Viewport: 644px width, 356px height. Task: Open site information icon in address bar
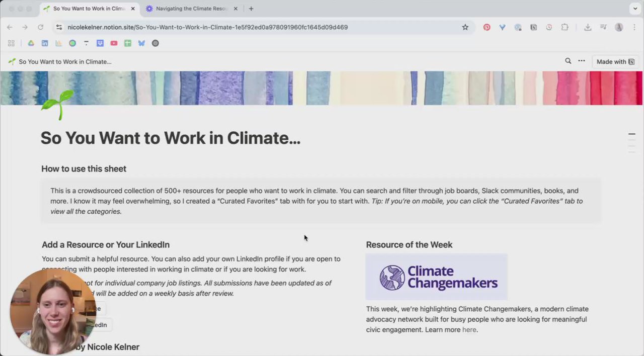coord(59,27)
